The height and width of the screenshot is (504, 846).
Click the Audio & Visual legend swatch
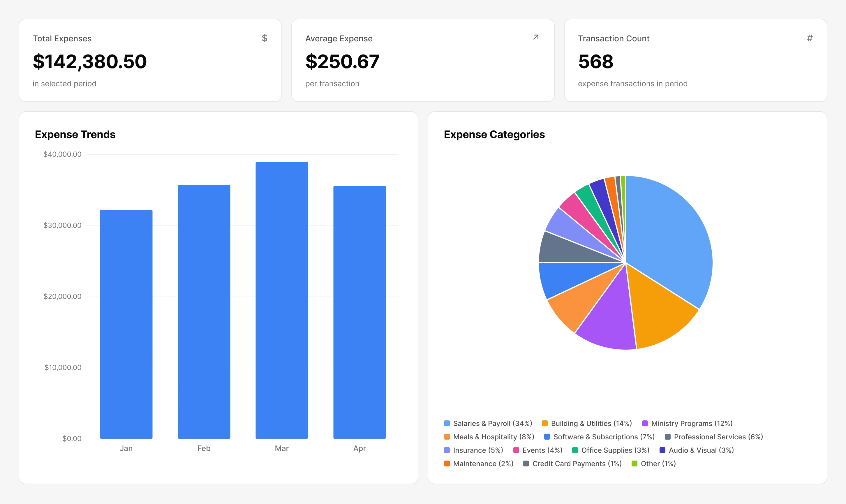662,450
